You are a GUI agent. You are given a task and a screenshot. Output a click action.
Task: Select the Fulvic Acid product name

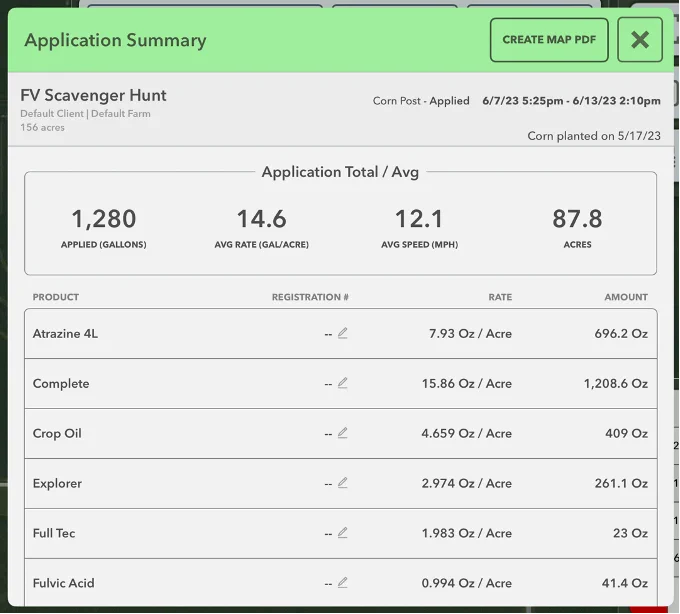(x=64, y=583)
